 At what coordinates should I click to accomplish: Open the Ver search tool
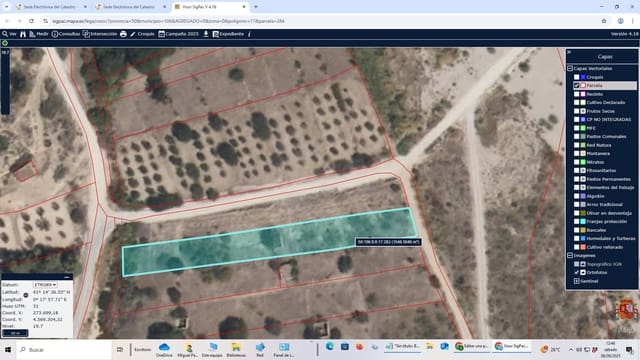pos(9,34)
